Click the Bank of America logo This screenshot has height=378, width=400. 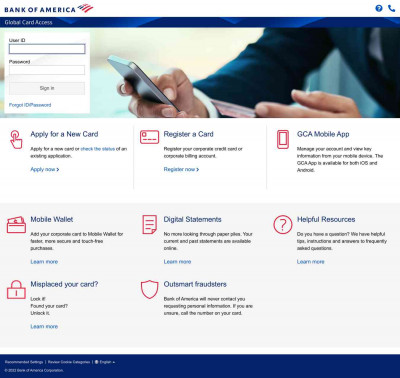click(49, 9)
